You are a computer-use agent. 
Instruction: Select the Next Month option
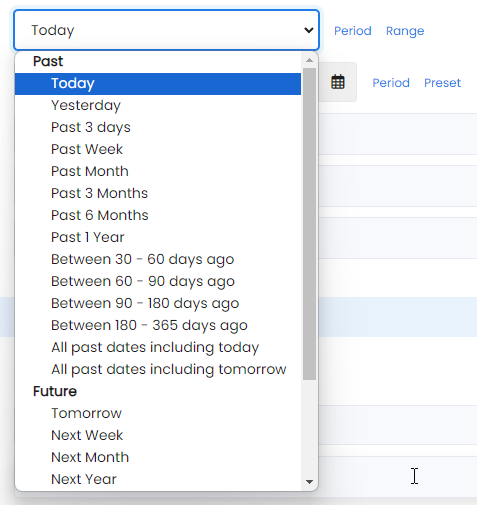(158, 457)
